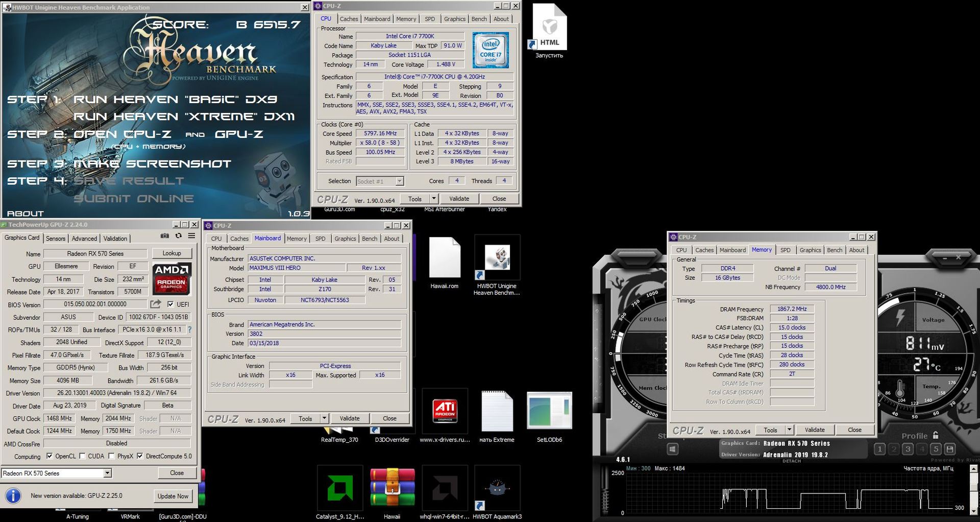Click the GPU-Z Close button

177,473
